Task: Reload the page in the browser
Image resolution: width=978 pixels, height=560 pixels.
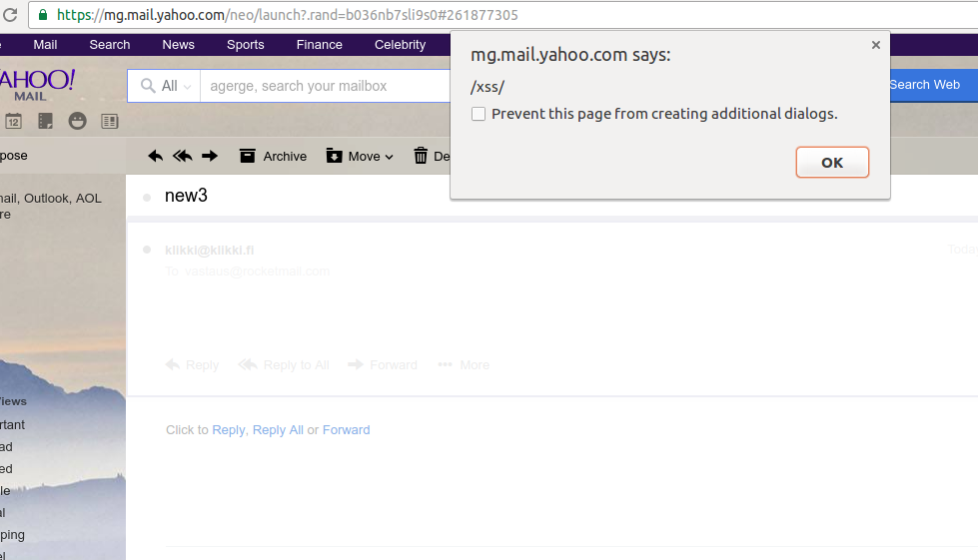Action: tap(11, 15)
